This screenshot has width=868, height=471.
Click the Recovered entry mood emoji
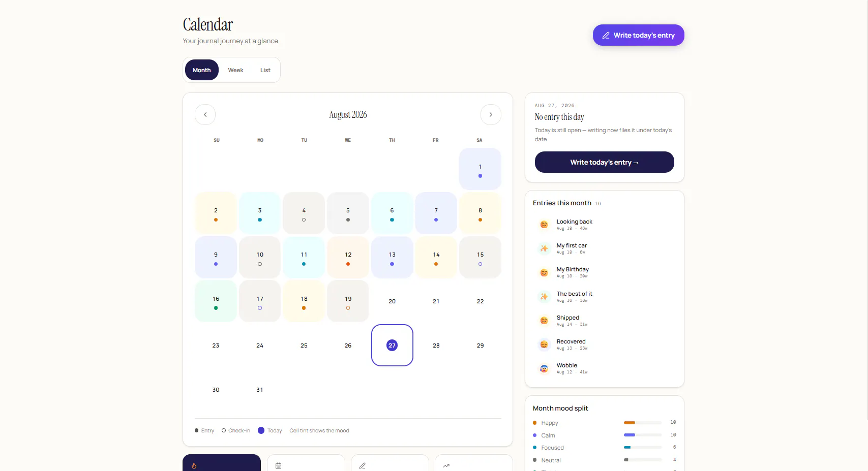(x=544, y=344)
